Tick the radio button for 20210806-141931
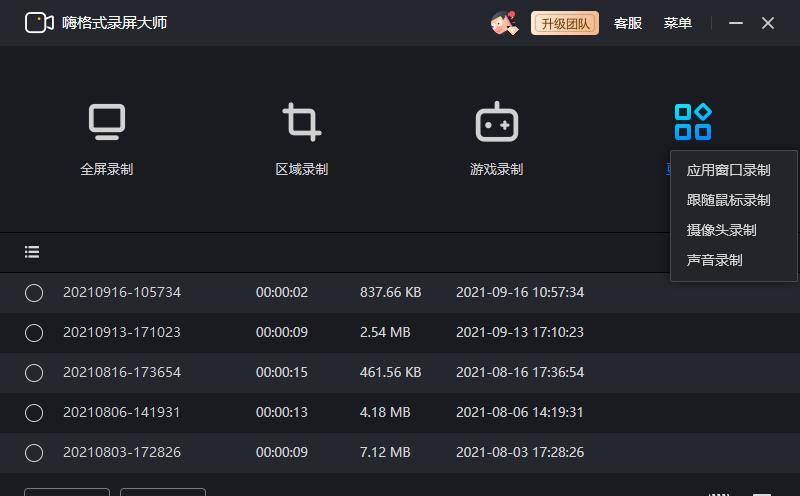This screenshot has height=496, width=800. point(34,413)
